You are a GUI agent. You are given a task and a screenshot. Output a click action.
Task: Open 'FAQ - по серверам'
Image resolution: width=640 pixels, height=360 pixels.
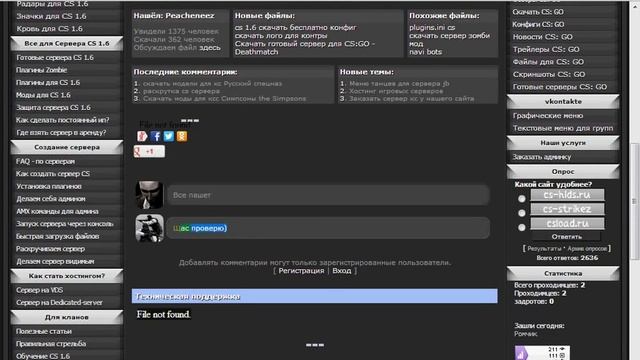[x=45, y=161]
